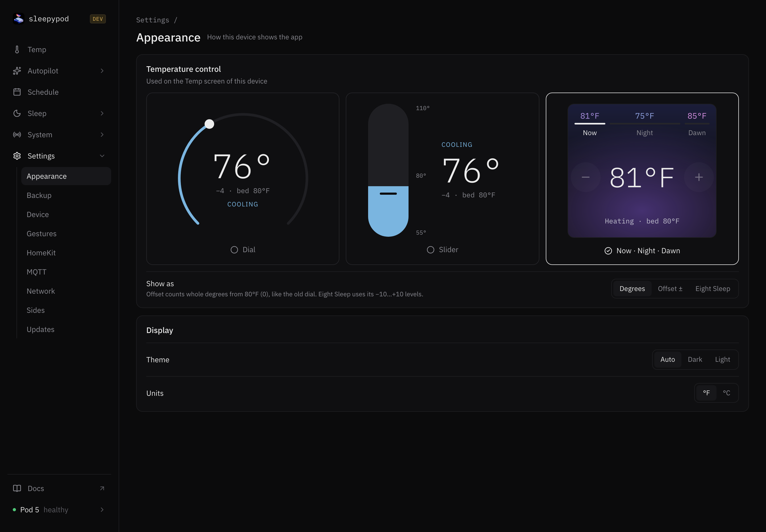
Task: Expand the Sleep menu chevron
Action: [102, 113]
